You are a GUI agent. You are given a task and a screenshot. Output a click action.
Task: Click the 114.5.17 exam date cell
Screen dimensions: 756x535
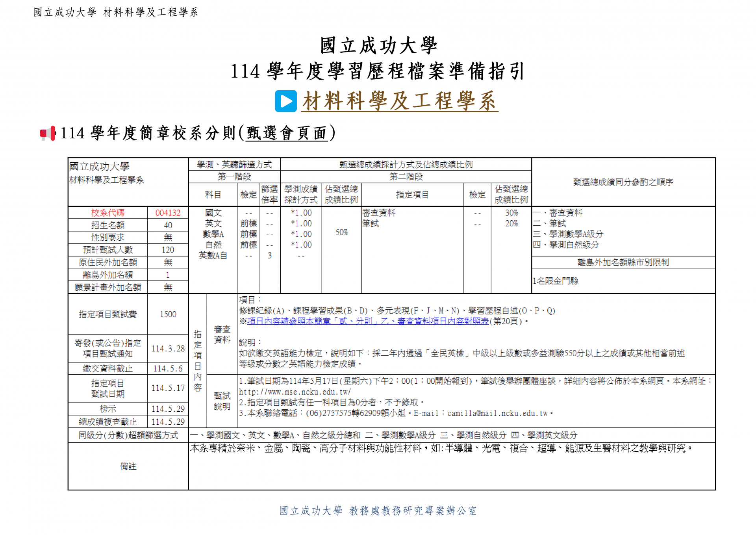pyautogui.click(x=168, y=388)
